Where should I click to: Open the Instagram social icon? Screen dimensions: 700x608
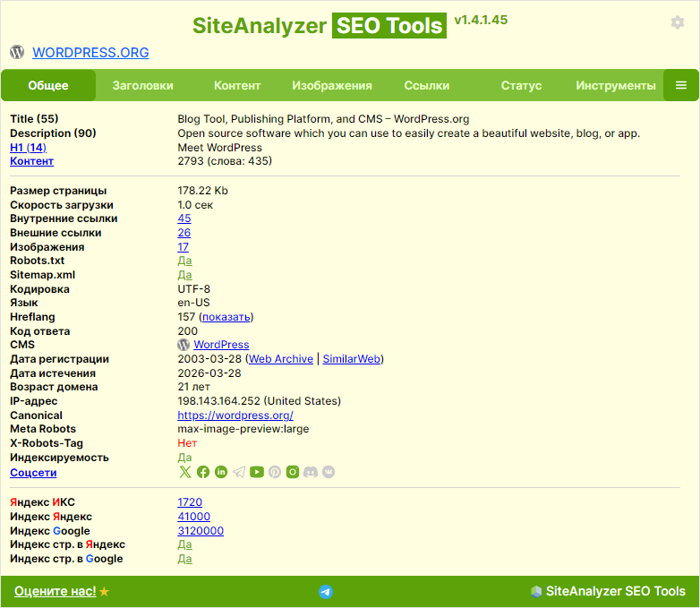point(293,472)
